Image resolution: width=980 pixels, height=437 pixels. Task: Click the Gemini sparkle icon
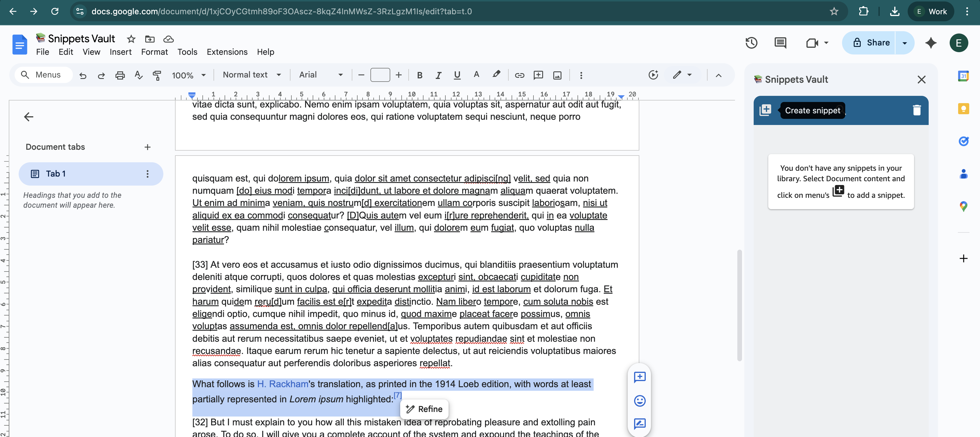(x=930, y=43)
